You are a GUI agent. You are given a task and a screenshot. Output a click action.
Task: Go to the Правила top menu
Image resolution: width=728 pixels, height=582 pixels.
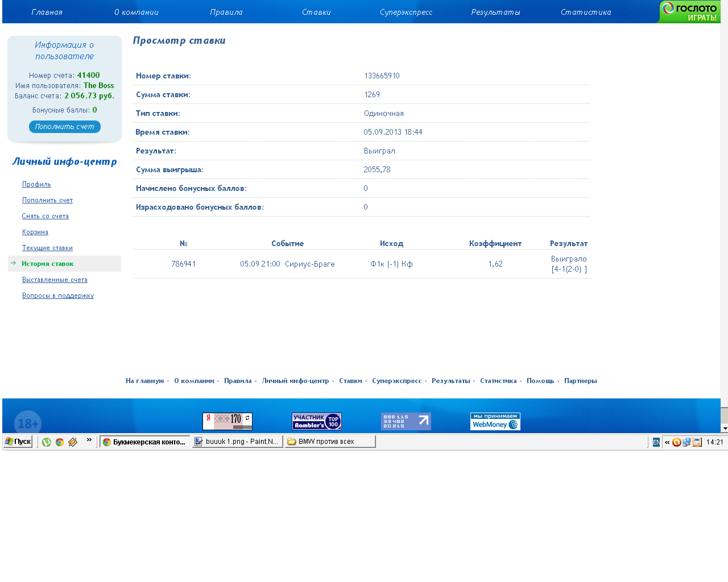226,12
